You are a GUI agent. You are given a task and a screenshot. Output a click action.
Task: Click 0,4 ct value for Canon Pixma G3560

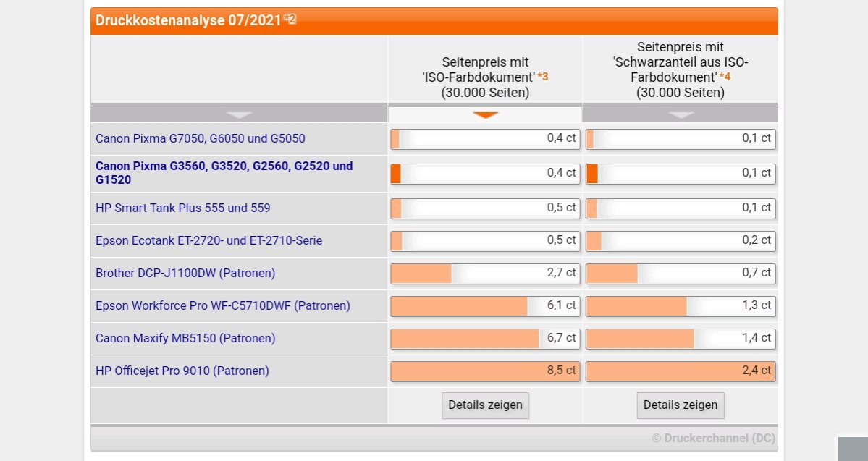[561, 173]
